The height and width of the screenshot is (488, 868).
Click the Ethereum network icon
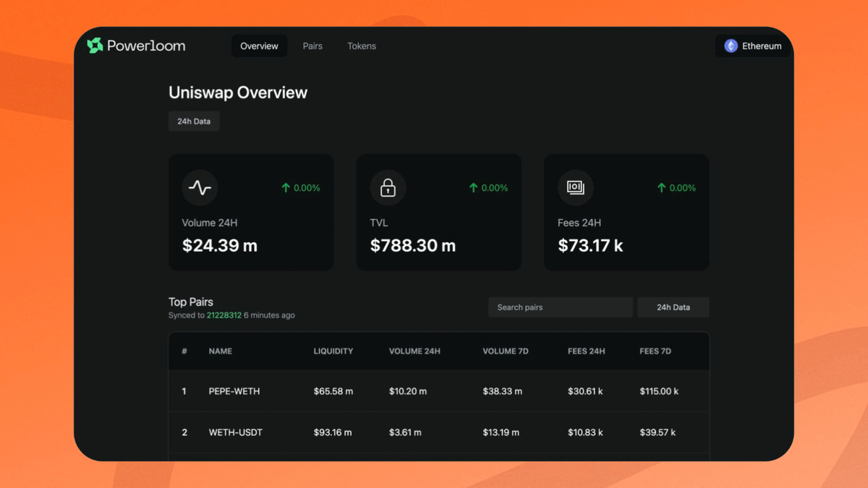(x=731, y=46)
